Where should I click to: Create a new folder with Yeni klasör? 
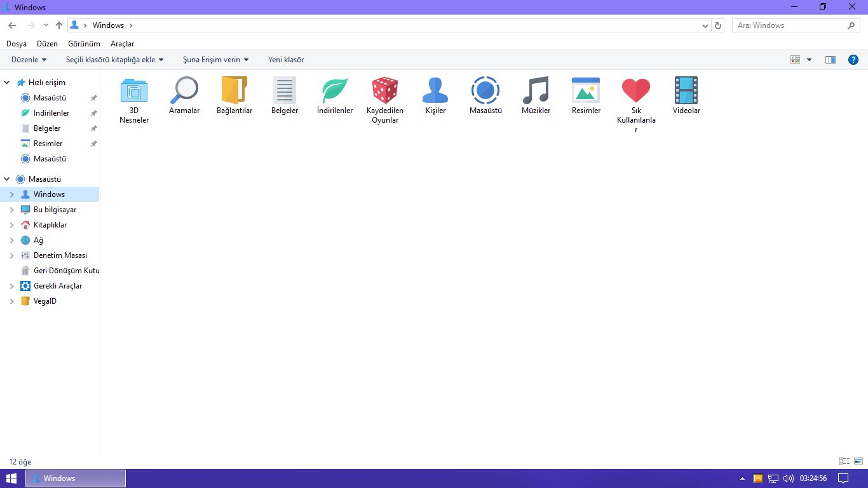click(286, 60)
